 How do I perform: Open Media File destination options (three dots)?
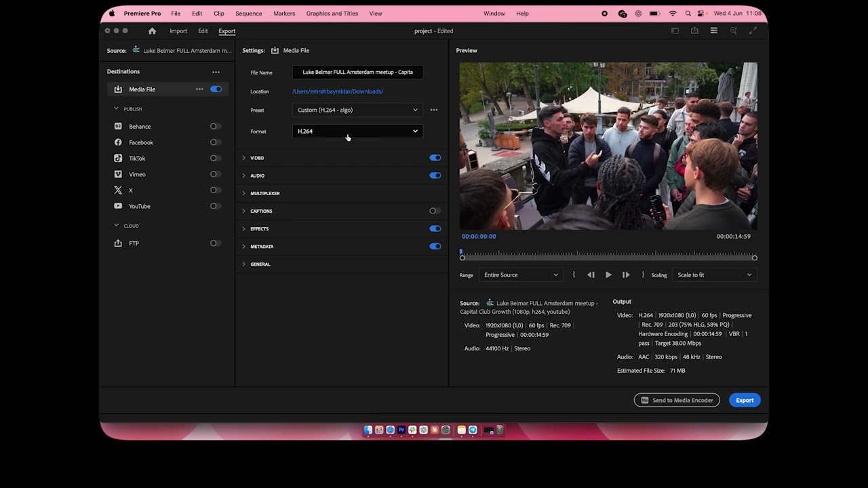[x=199, y=89]
